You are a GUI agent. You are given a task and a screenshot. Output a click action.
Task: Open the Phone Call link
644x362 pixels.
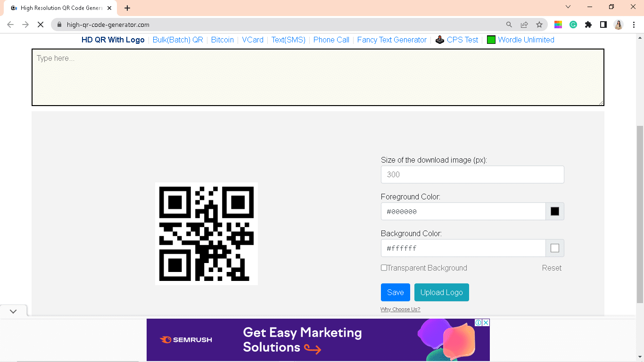point(331,40)
